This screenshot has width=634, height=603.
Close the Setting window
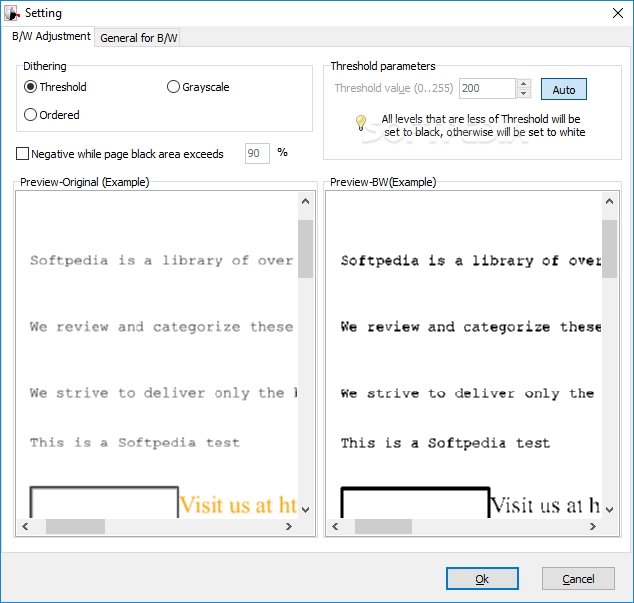coord(617,13)
